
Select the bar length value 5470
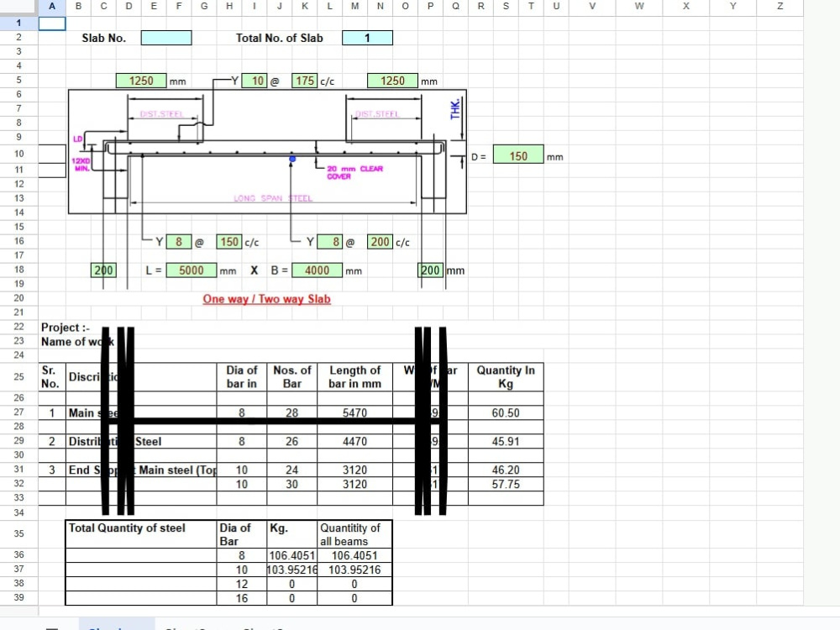[354, 412]
